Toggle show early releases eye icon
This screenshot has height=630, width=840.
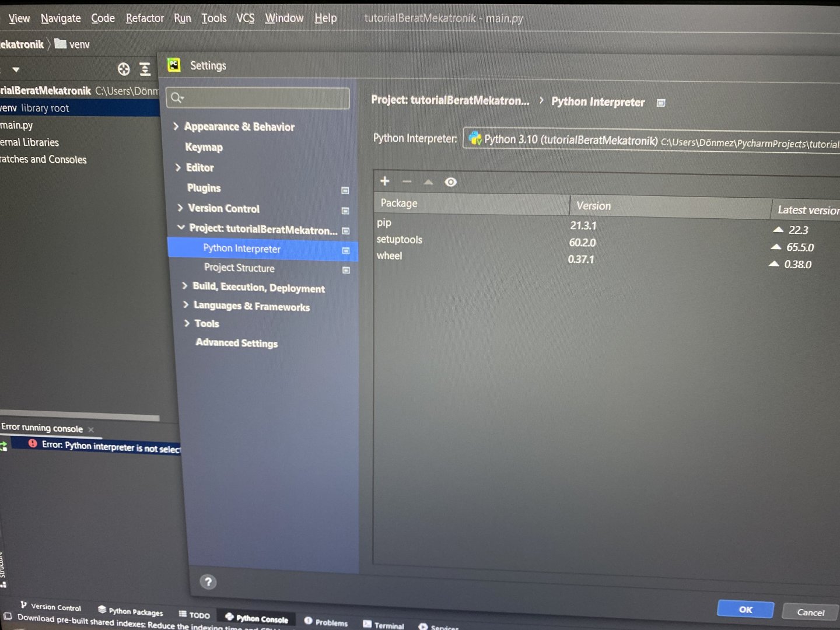pos(450,183)
